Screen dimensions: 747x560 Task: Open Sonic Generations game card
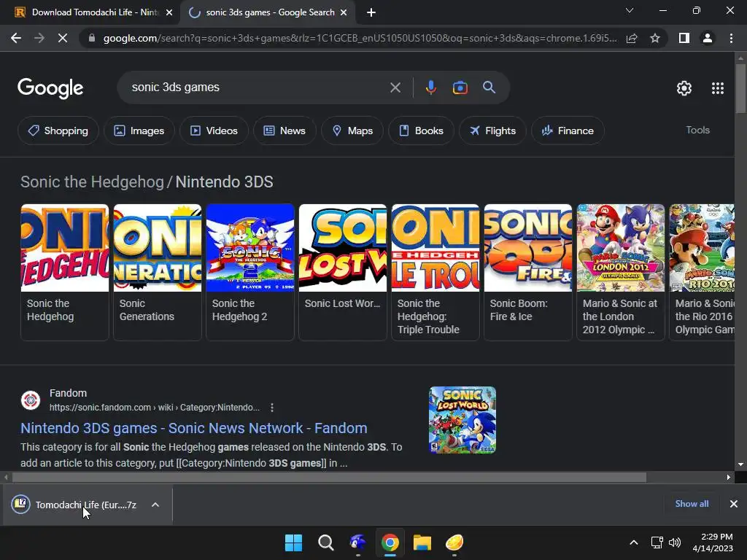[158, 272]
